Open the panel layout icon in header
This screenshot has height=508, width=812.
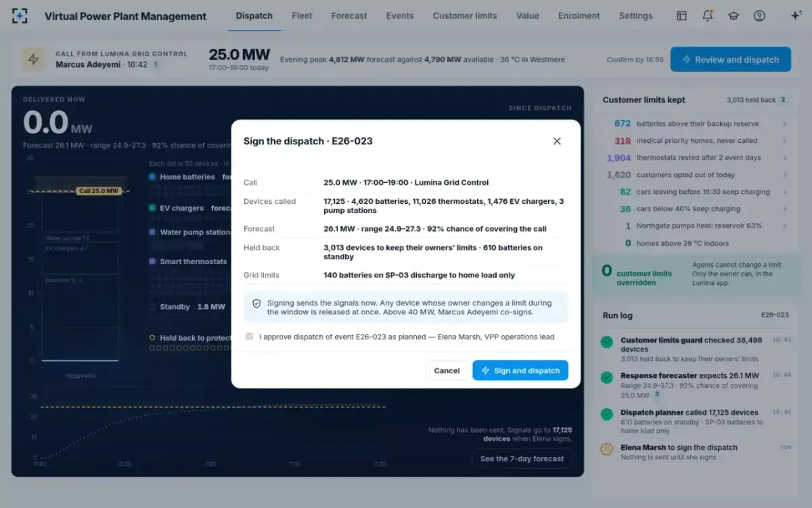click(x=681, y=16)
